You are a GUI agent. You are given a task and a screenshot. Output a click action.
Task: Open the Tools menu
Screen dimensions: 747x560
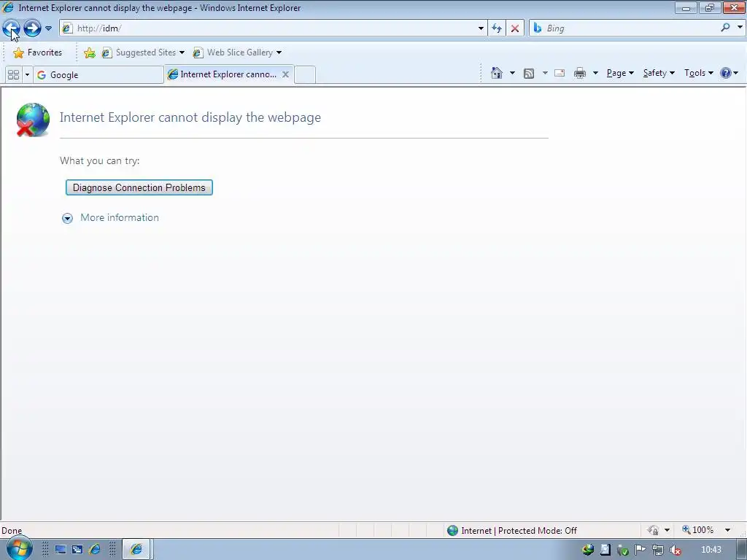coord(698,73)
